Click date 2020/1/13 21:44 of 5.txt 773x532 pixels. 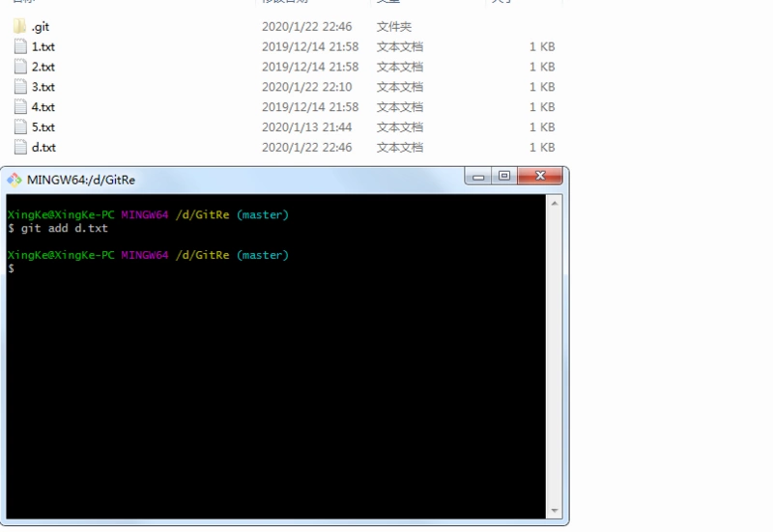coord(306,127)
